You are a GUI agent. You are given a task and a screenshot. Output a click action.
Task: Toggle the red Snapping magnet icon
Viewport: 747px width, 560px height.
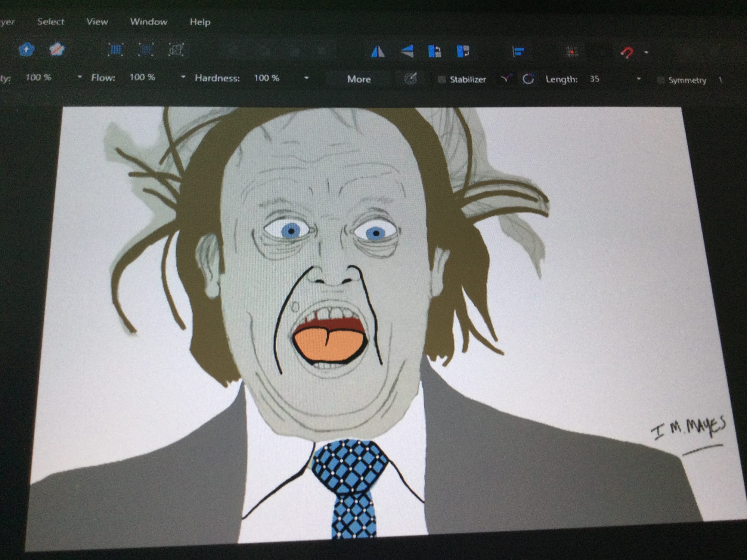click(x=627, y=52)
